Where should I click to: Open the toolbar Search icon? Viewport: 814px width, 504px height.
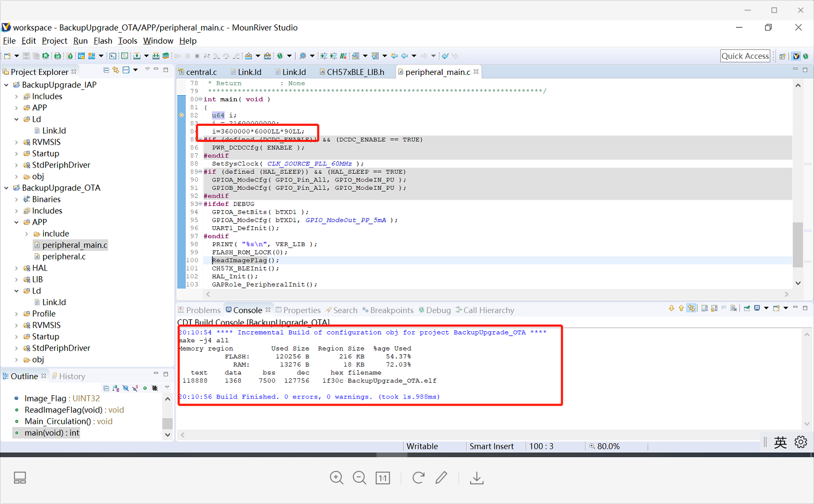[303, 56]
